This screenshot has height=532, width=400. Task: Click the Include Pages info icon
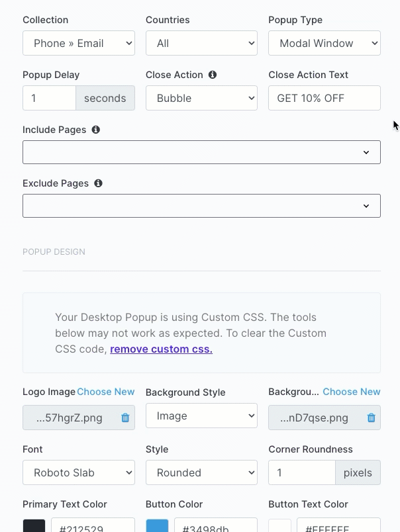tap(96, 130)
